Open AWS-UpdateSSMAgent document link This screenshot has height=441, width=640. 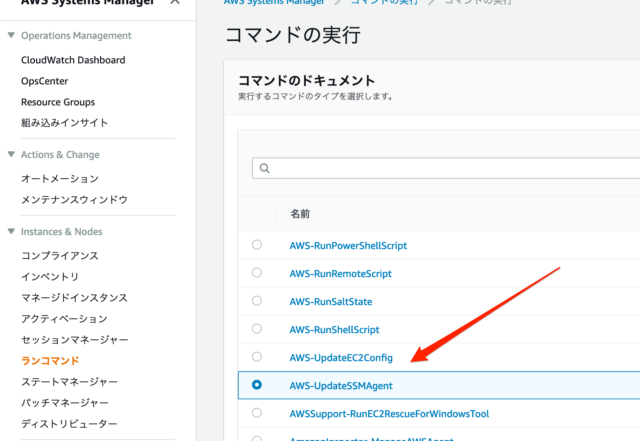pos(341,386)
